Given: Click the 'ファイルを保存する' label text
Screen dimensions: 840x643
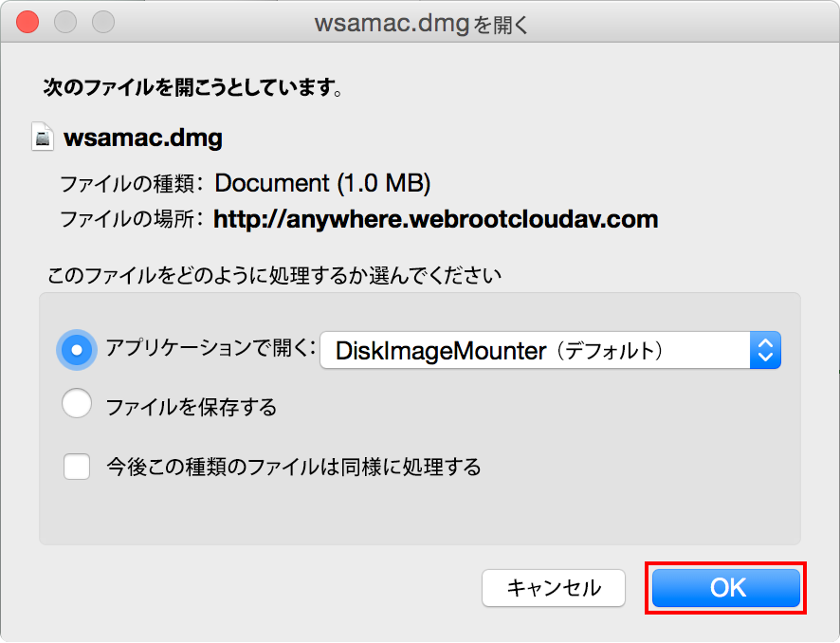Looking at the screenshot, I should (x=192, y=407).
